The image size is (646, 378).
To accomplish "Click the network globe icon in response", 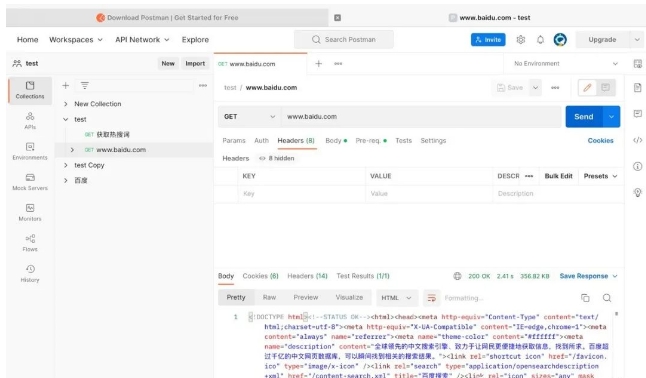I will pos(457,276).
